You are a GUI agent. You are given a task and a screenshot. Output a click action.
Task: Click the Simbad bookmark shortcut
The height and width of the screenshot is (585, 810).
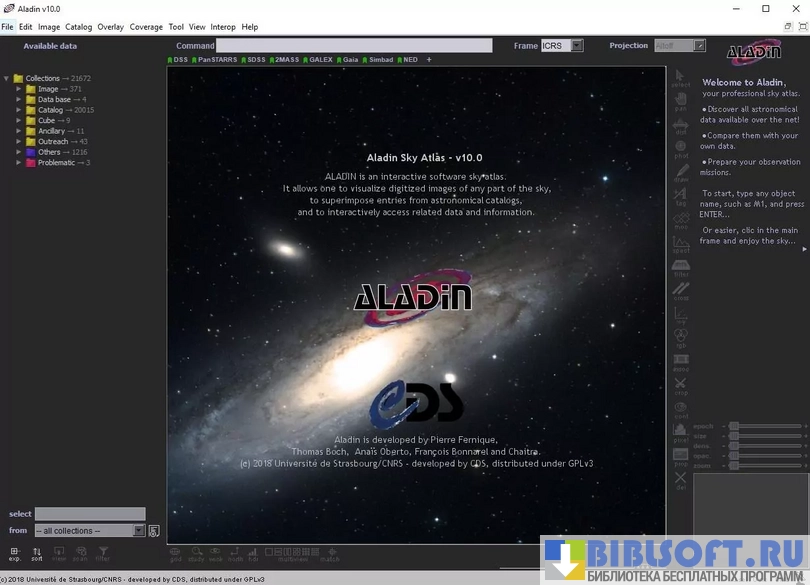[x=379, y=60]
